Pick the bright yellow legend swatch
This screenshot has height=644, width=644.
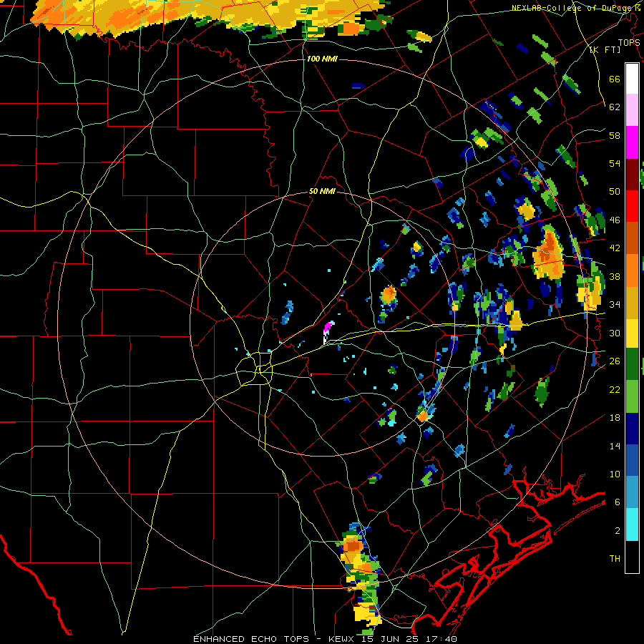click(x=632, y=333)
